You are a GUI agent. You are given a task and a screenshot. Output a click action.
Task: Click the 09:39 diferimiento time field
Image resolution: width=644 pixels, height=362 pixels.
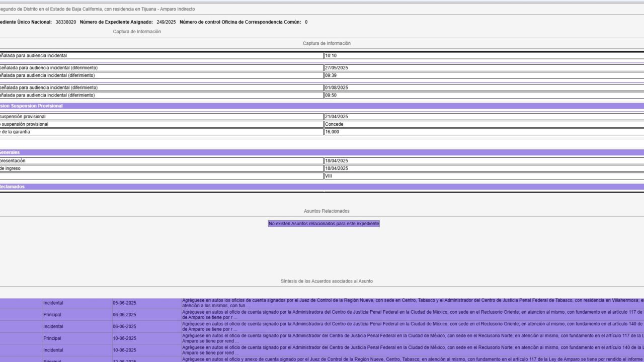pos(483,75)
